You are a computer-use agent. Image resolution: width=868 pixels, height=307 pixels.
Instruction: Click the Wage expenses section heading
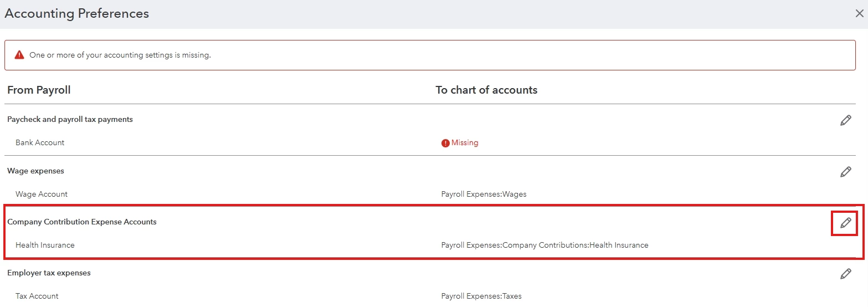(x=35, y=171)
